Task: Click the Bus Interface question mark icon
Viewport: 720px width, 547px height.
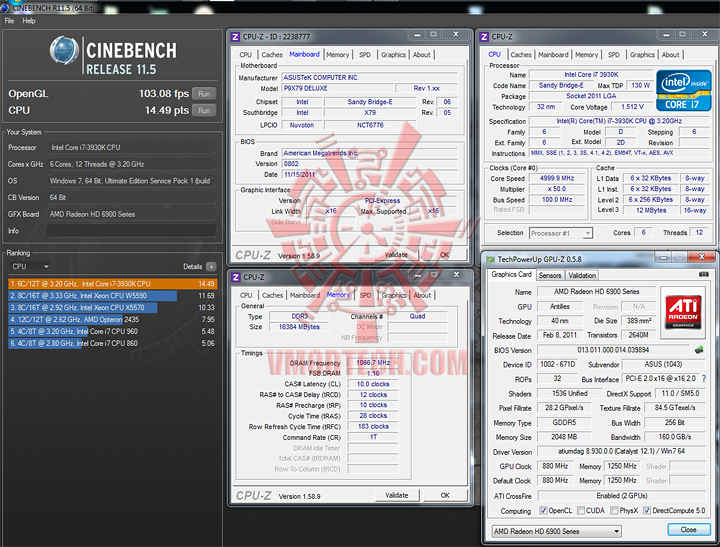Action: click(x=704, y=378)
